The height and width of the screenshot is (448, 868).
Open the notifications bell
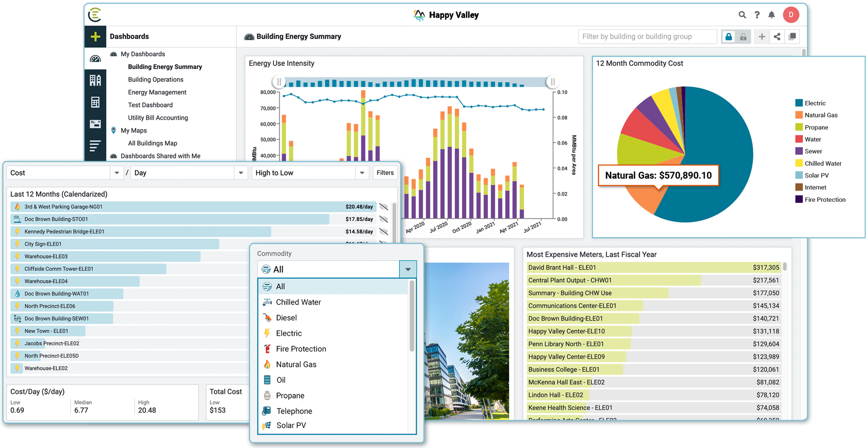click(x=772, y=15)
